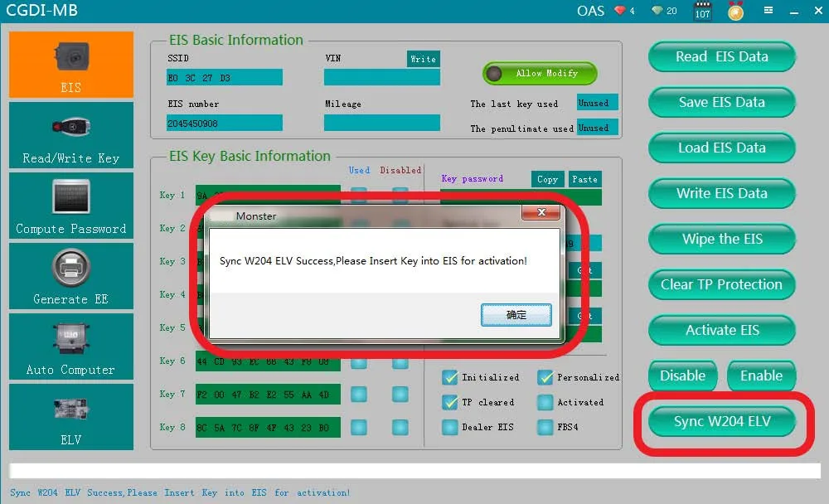Click Wipe the EIS button

(722, 239)
